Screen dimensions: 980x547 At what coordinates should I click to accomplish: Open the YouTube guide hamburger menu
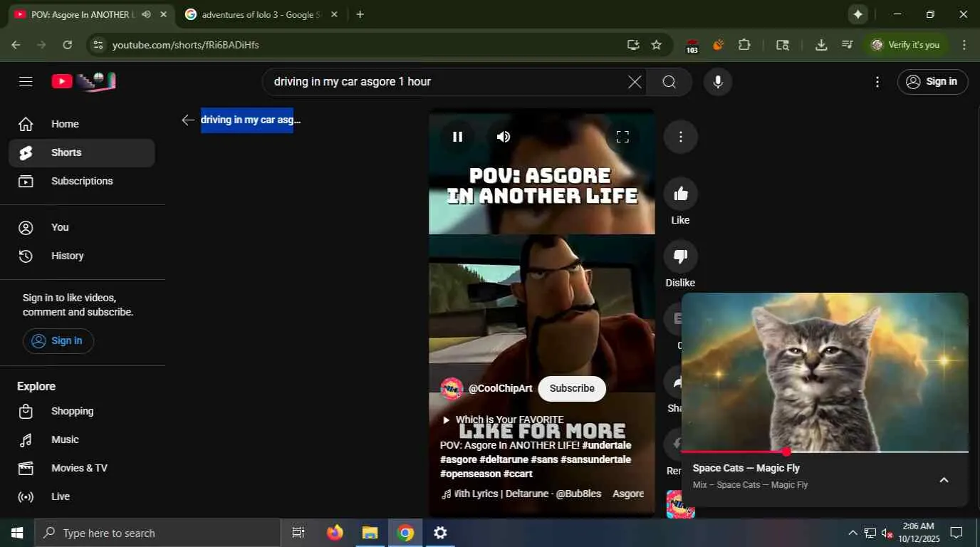26,81
